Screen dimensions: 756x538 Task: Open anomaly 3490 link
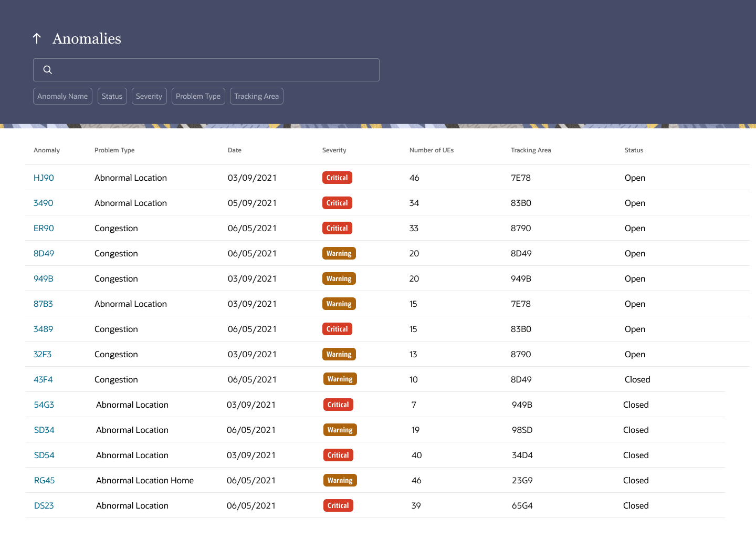[43, 203]
